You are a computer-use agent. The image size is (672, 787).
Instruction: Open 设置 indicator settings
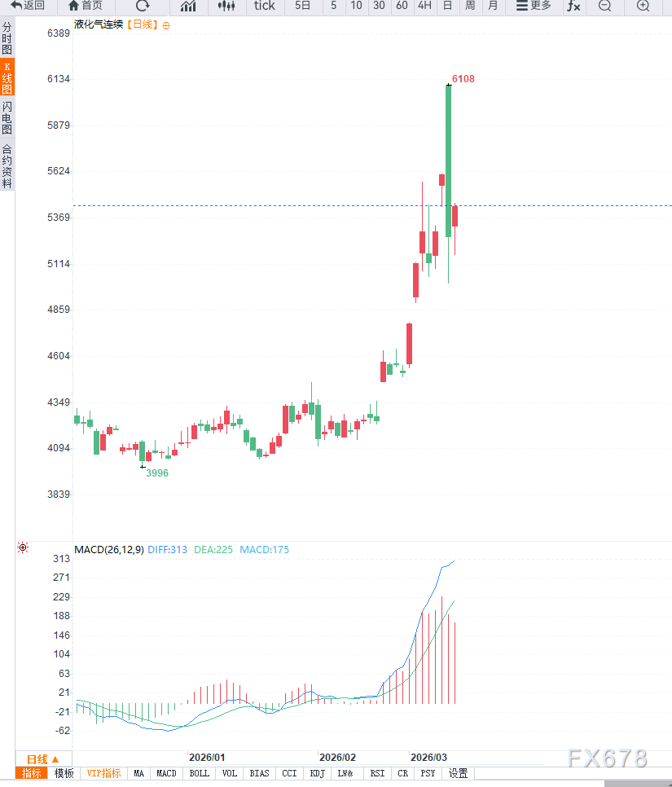coord(459,773)
